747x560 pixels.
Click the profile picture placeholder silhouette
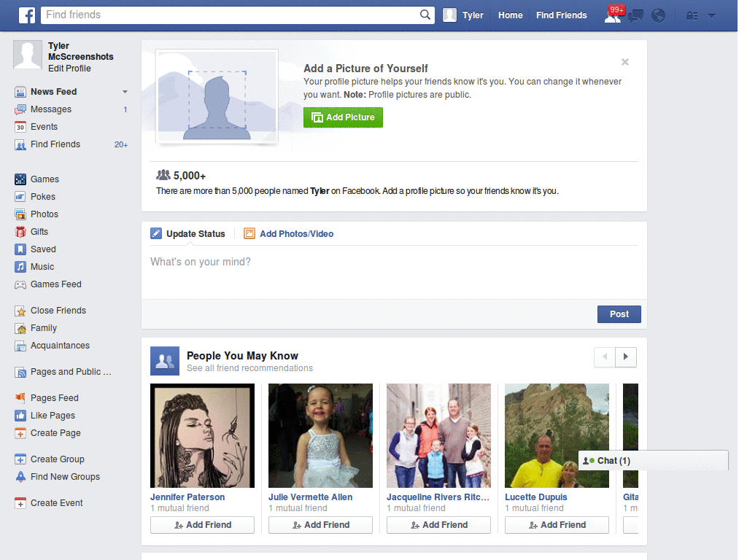tap(217, 96)
